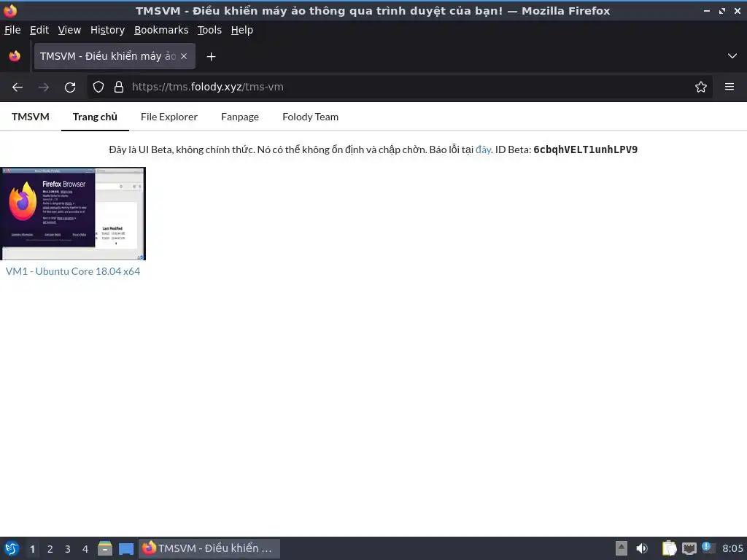Close the TMSVM browser tab
Viewport: 747px width, 560px height.
[x=184, y=56]
